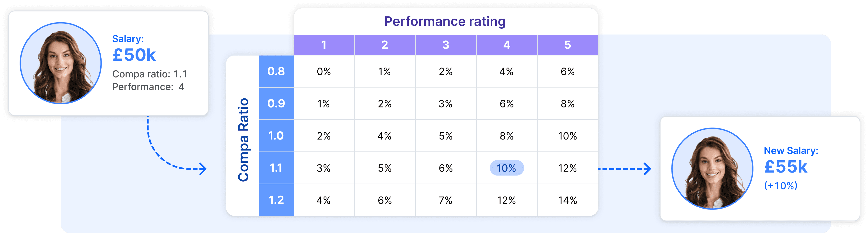Click the compa ratio 1.2 row header
The height and width of the screenshot is (233, 868).
pos(276,200)
